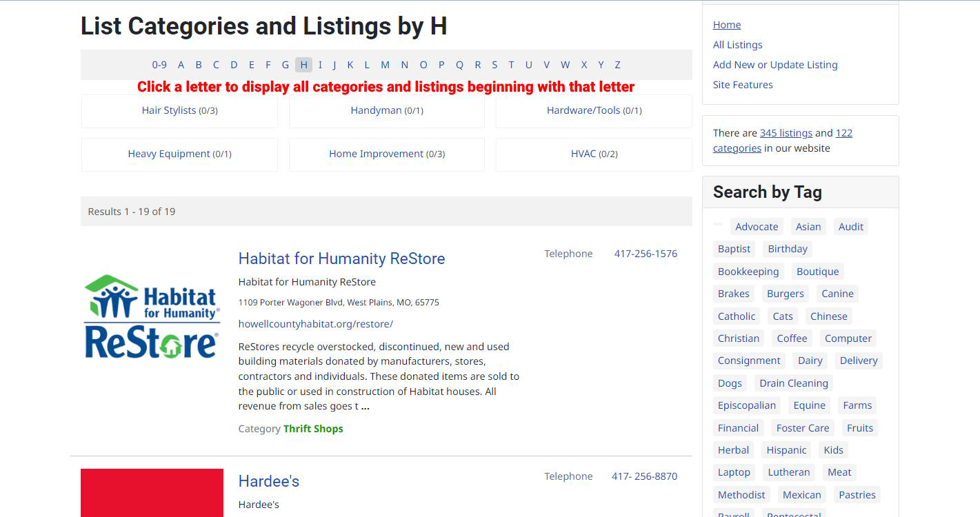Open Site Features in sidebar menu

click(x=743, y=85)
